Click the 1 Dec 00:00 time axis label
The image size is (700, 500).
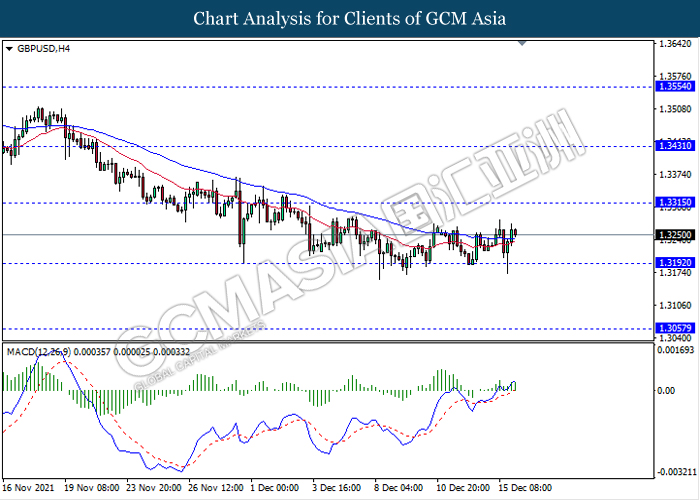click(275, 488)
